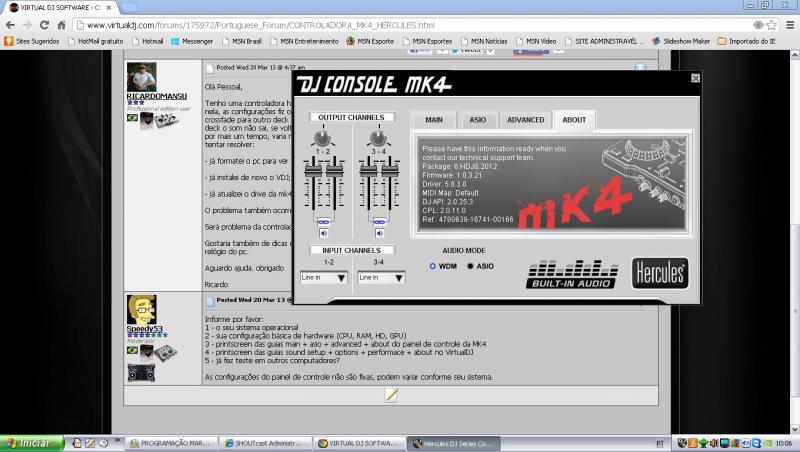800x452 pixels.
Task: Select the ABOUT tab
Action: 574,120
